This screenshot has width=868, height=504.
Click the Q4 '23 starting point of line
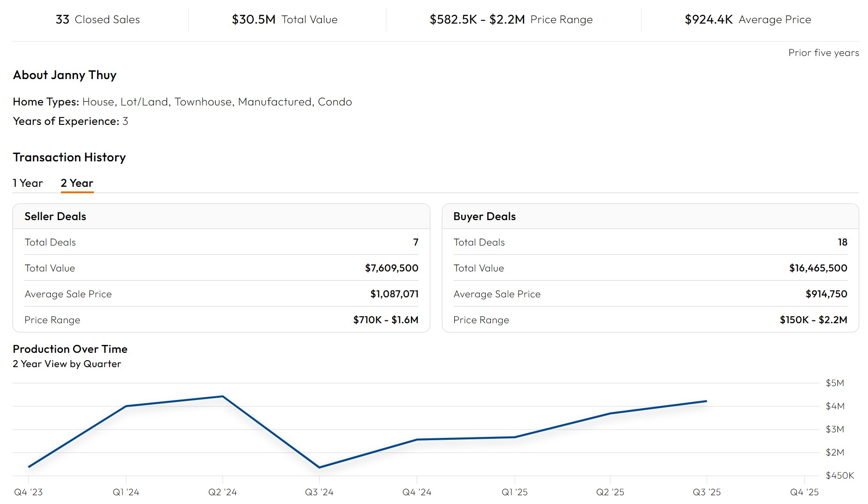pos(29,467)
